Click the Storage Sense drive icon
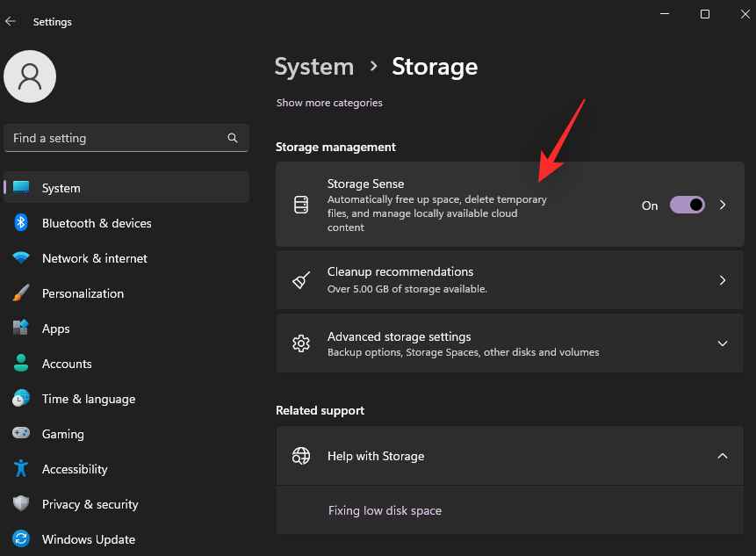Screen dimensions: 756x556 [301, 205]
